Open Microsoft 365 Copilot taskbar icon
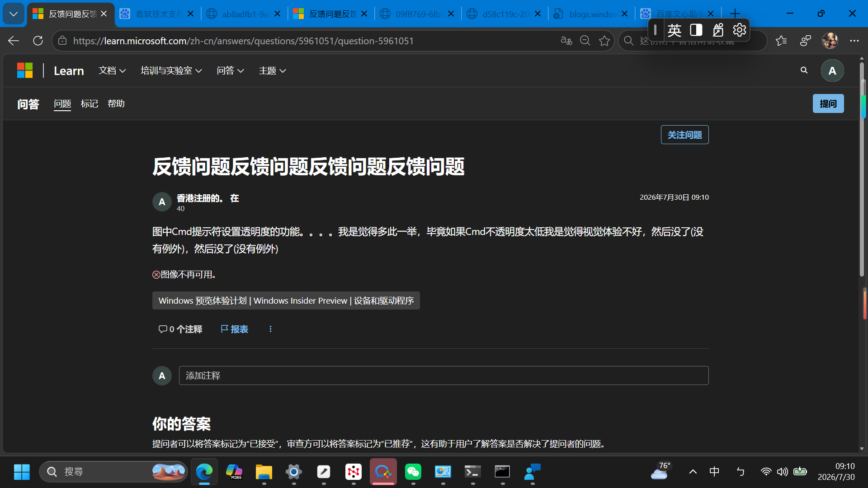 coord(234,472)
